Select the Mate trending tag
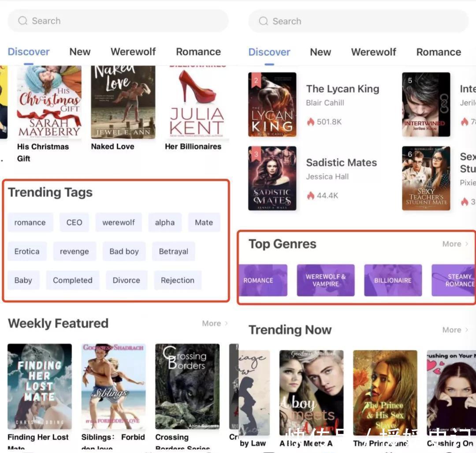 click(204, 222)
